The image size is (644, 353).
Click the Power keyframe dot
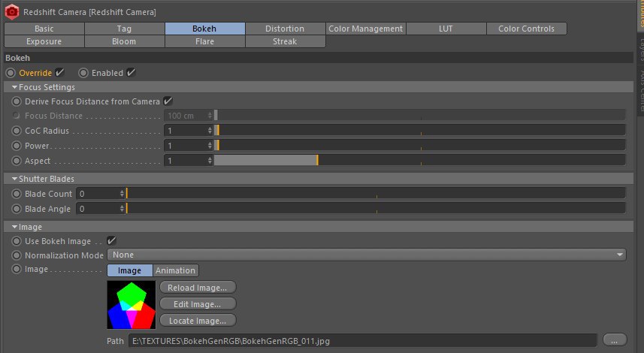click(17, 146)
